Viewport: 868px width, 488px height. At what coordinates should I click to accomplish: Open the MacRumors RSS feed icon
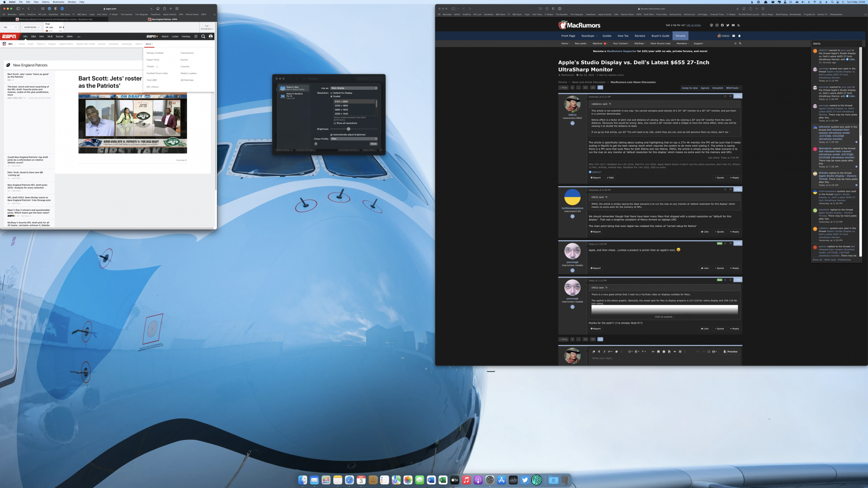739,25
